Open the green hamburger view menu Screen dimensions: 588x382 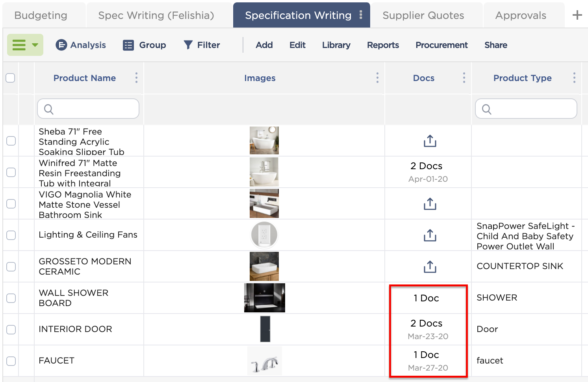[25, 45]
